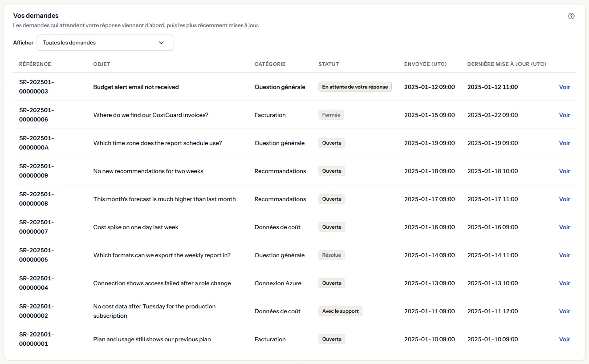Click the CATÉGORIE column header

(x=270, y=64)
